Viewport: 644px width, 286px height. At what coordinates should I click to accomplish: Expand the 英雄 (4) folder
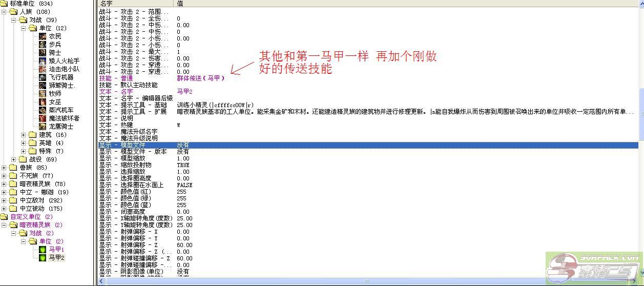click(x=24, y=143)
